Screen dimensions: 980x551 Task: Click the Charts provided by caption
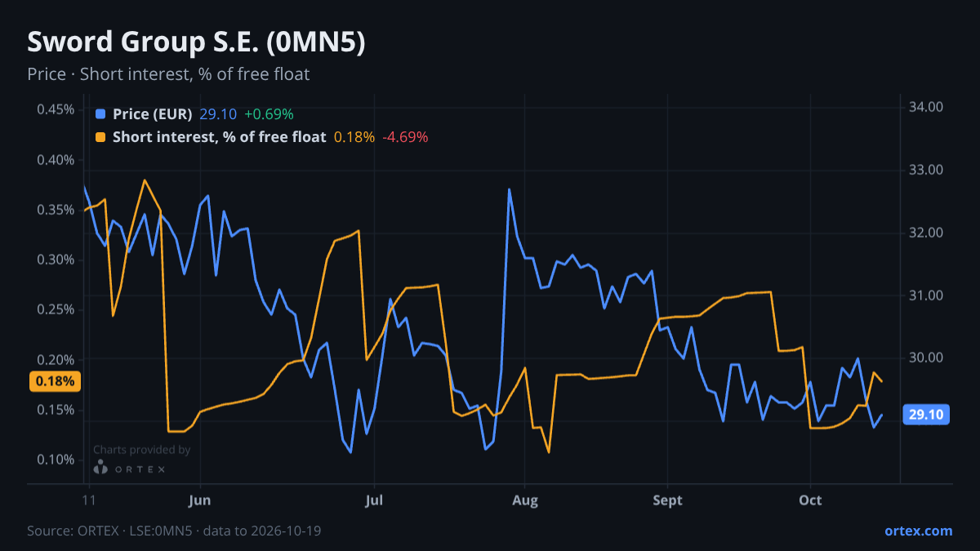pyautogui.click(x=142, y=450)
